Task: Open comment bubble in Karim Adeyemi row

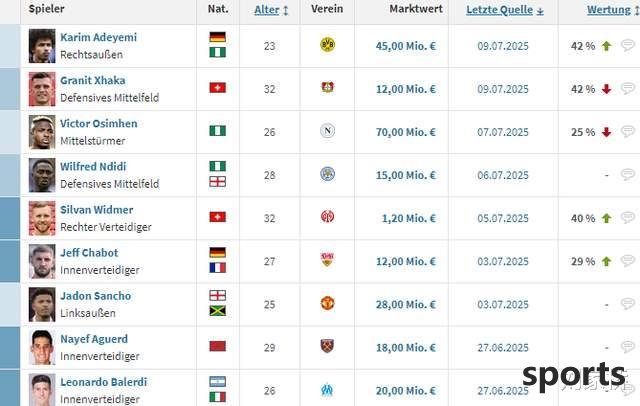Action: click(628, 45)
